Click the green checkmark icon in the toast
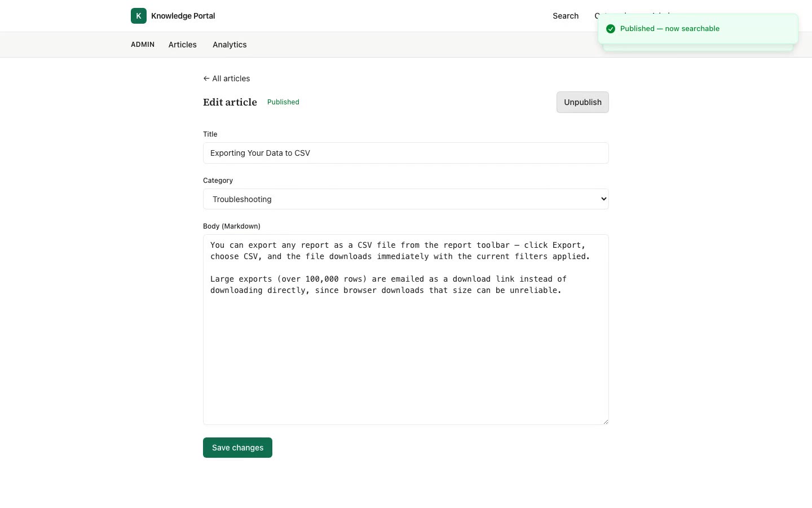 click(x=611, y=29)
